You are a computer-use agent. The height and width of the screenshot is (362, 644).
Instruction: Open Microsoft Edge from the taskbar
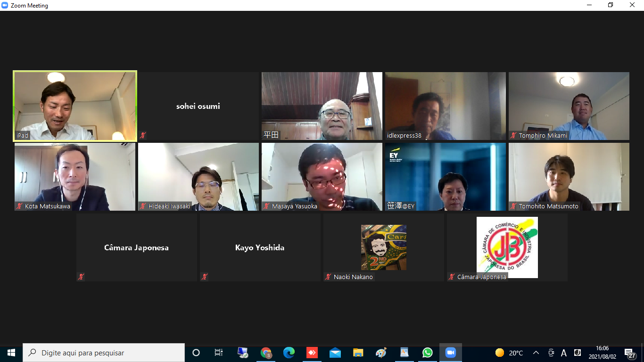click(289, 353)
